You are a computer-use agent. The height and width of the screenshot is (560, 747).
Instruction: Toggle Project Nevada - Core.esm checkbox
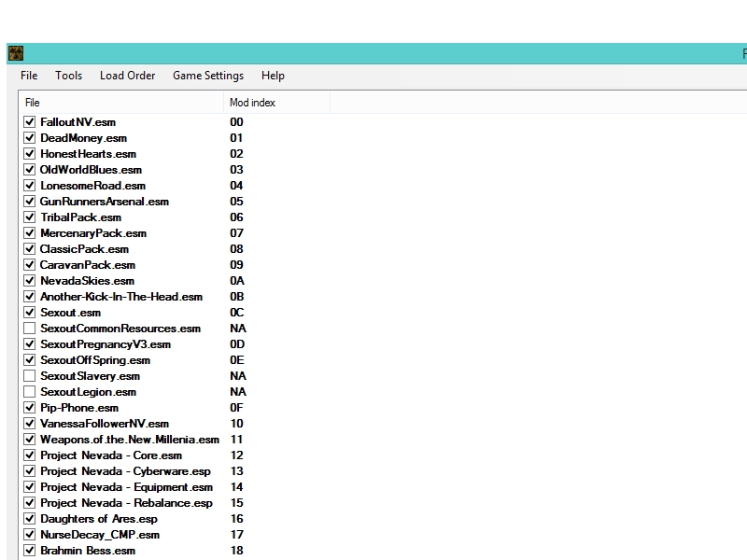click(x=30, y=455)
